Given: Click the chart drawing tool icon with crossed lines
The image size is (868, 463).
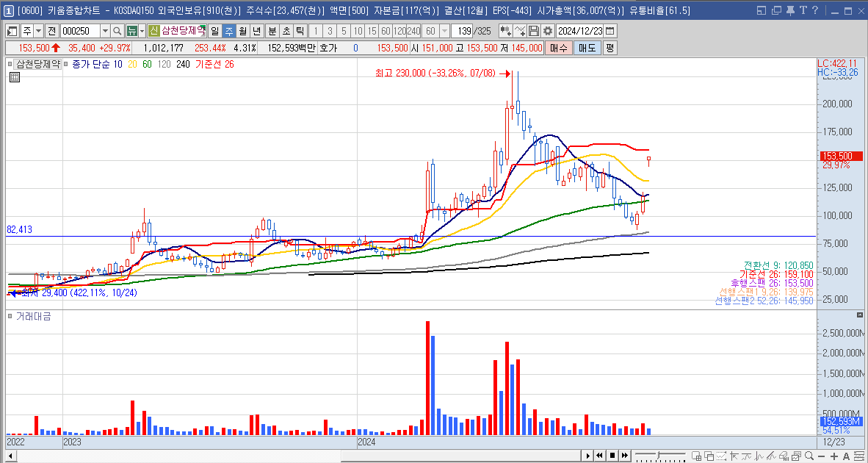Looking at the screenshot, I should pyautogui.click(x=520, y=31).
